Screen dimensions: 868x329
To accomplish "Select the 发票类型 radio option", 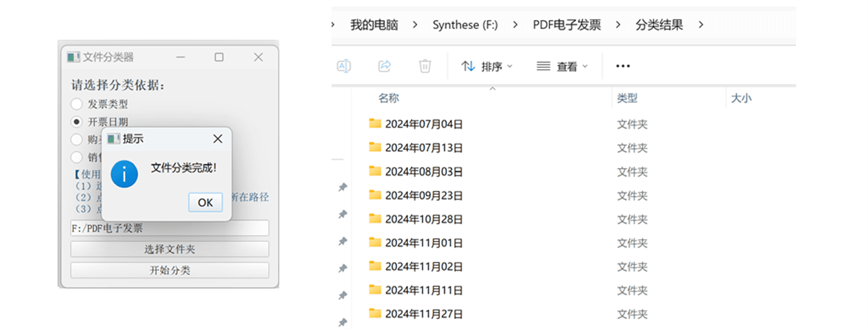I will pyautogui.click(x=77, y=104).
